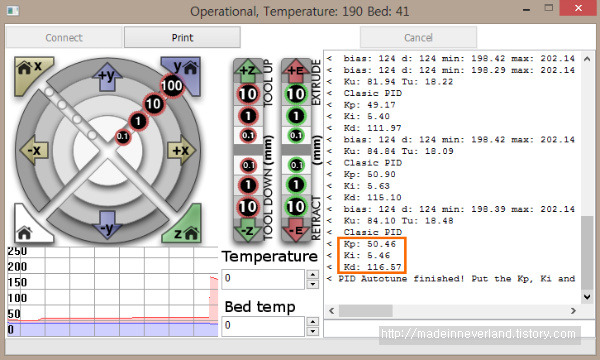Increase the Bed temp with up stepper

313,322
